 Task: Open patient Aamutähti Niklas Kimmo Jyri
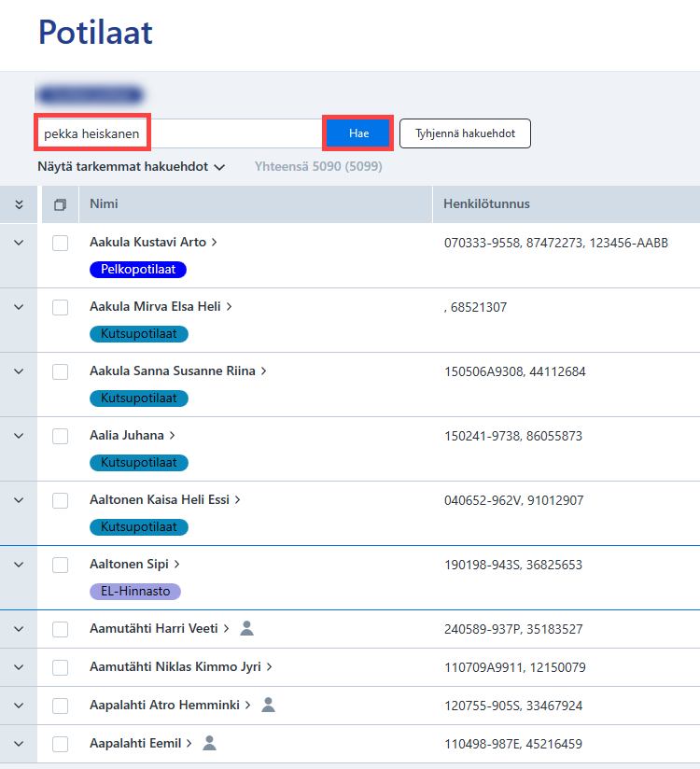180,666
